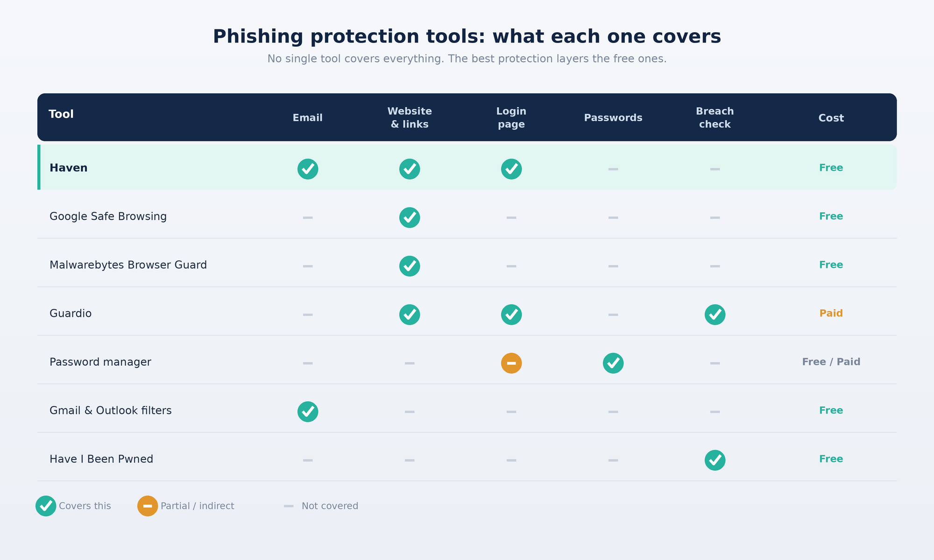Click the Haven row name
The height and width of the screenshot is (560, 934).
[69, 168]
